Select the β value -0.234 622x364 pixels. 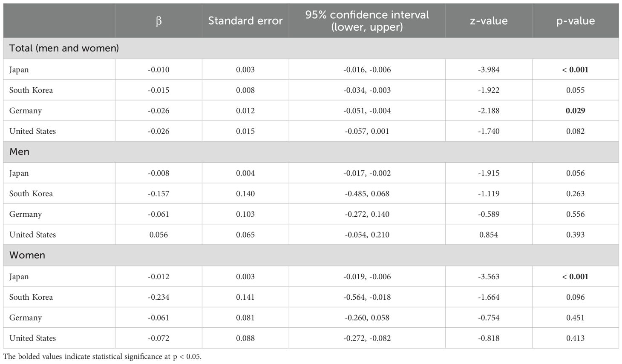click(x=158, y=297)
